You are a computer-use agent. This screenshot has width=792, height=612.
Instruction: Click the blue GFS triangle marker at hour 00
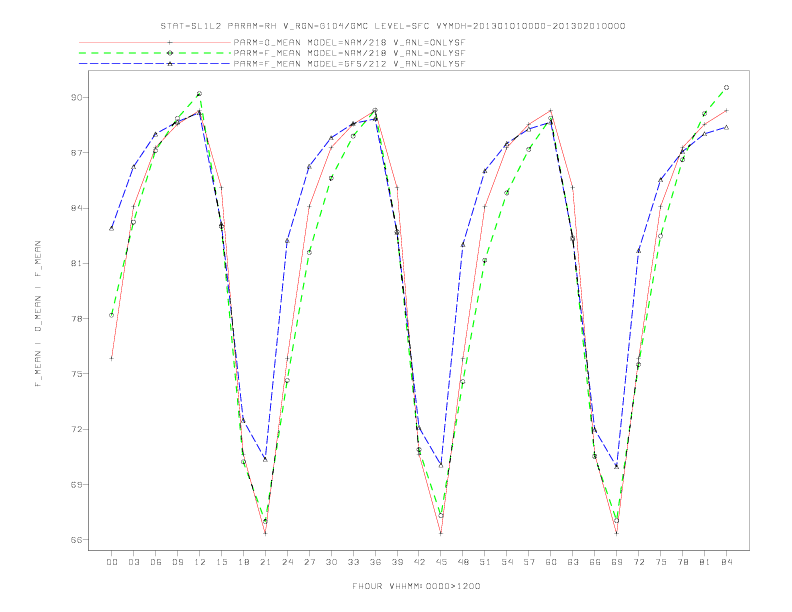[x=112, y=228]
